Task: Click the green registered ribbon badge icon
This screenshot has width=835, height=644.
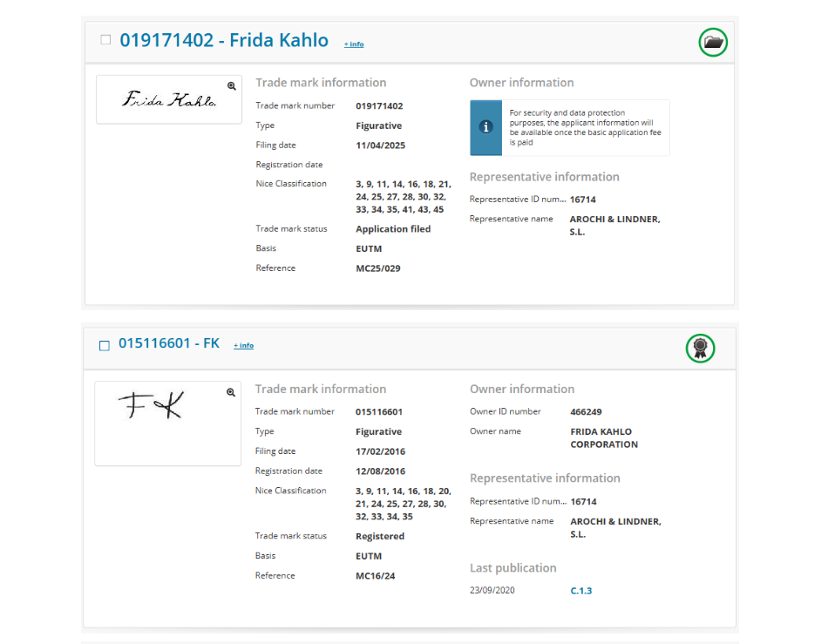Action: point(700,349)
